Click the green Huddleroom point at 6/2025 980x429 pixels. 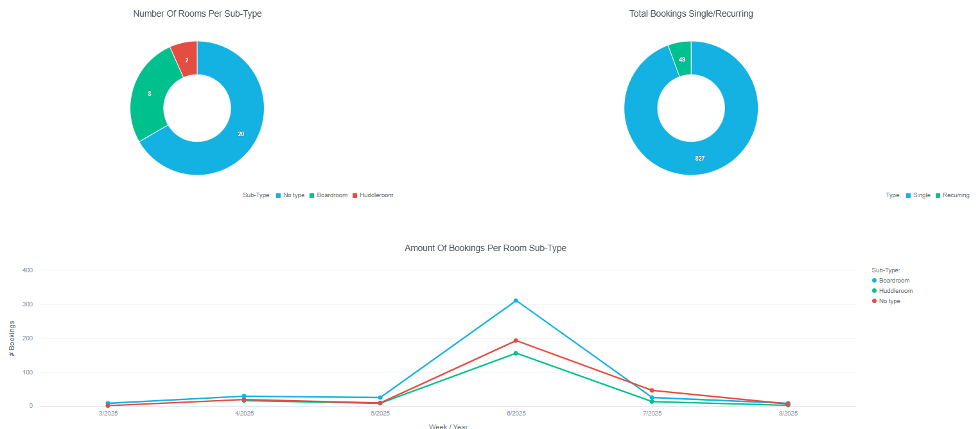click(x=516, y=353)
